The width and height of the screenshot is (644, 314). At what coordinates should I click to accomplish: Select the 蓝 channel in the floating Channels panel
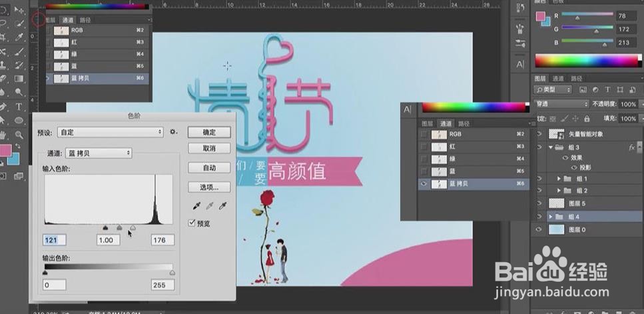tap(474, 171)
